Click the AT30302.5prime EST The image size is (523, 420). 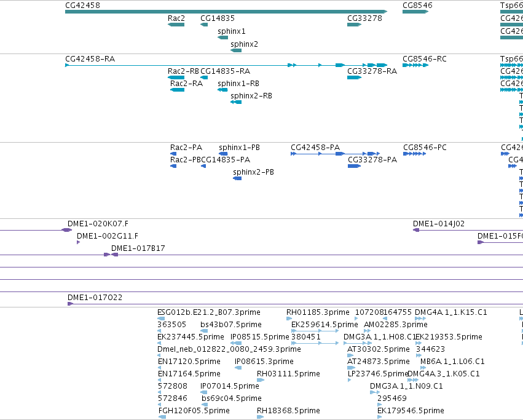(x=350, y=355)
